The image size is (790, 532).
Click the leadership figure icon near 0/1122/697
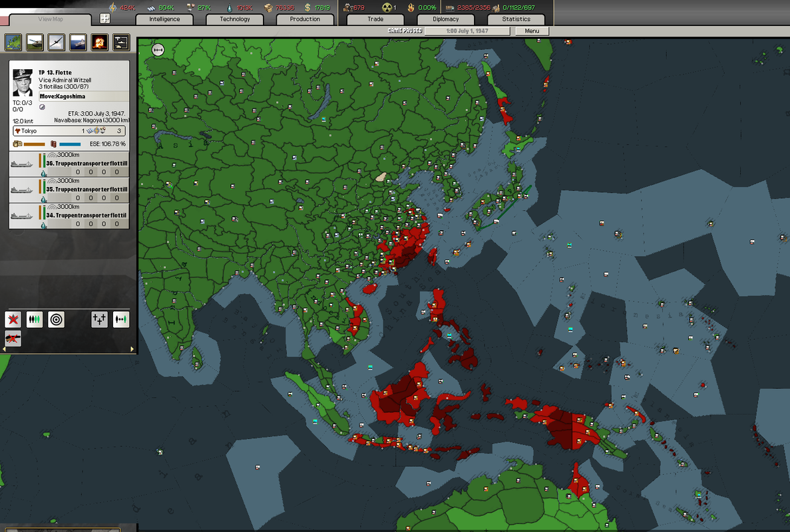click(496, 7)
